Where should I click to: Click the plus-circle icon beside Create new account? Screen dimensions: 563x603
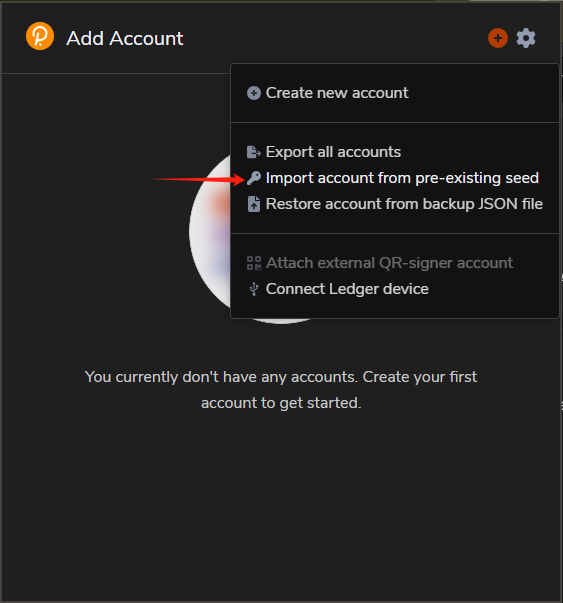coord(253,93)
